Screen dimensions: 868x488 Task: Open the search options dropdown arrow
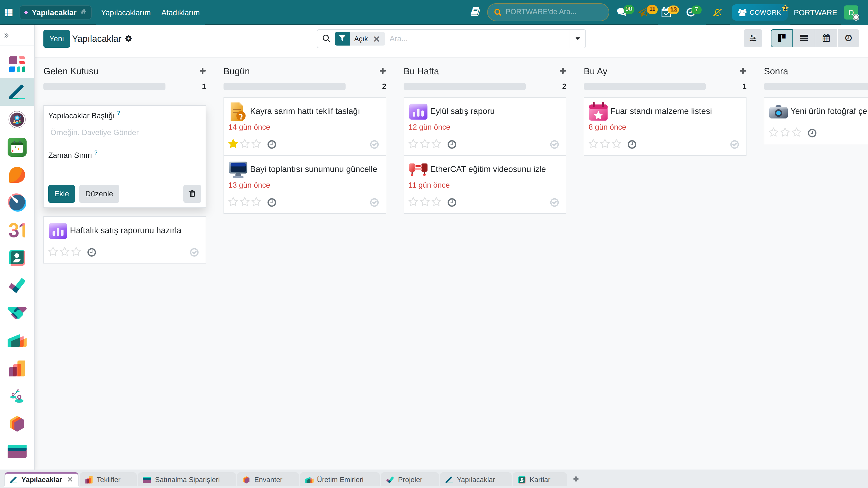[x=577, y=39]
